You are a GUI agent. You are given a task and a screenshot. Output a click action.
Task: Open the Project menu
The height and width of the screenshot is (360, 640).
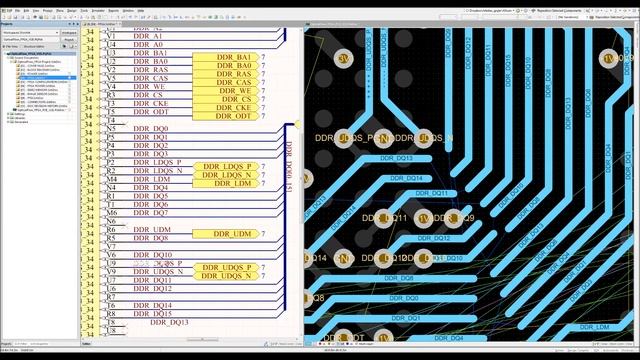click(x=48, y=11)
